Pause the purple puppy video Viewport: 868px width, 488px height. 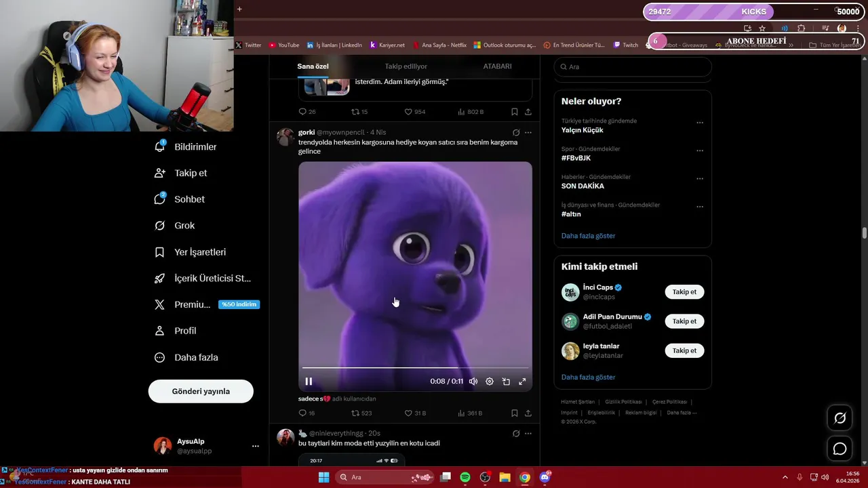[309, 382]
